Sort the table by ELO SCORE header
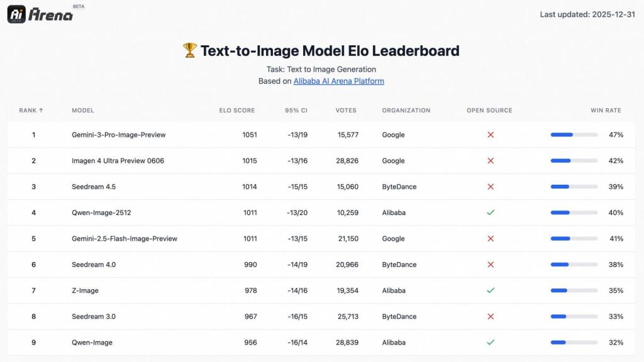The height and width of the screenshot is (362, 644). pyautogui.click(x=236, y=110)
